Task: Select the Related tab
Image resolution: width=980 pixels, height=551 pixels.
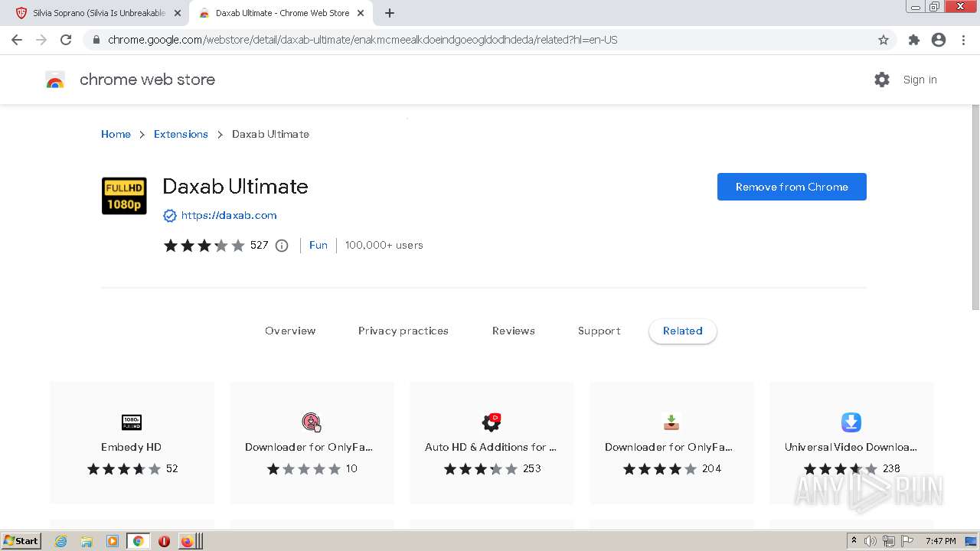Action: [x=683, y=331]
